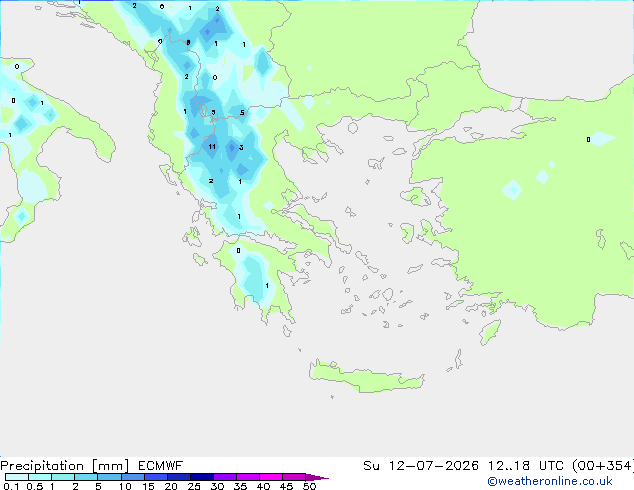Viewport: 634px width, 490px height.
Task: Click the '40' legend scale label
Action: click(263, 486)
